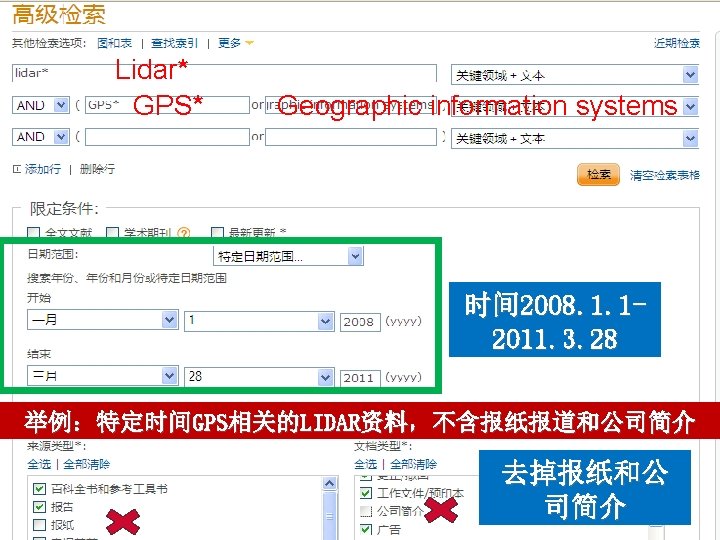Open the 近期检索 recent searches link

tap(676, 43)
